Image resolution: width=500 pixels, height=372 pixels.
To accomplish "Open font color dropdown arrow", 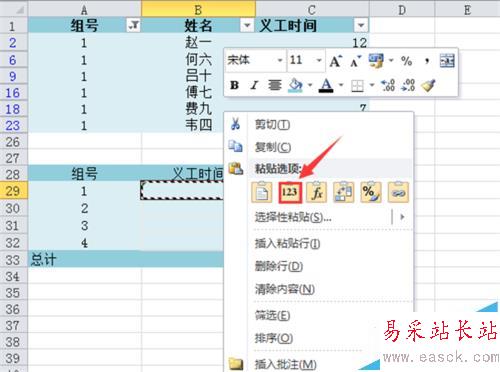I will (x=341, y=85).
